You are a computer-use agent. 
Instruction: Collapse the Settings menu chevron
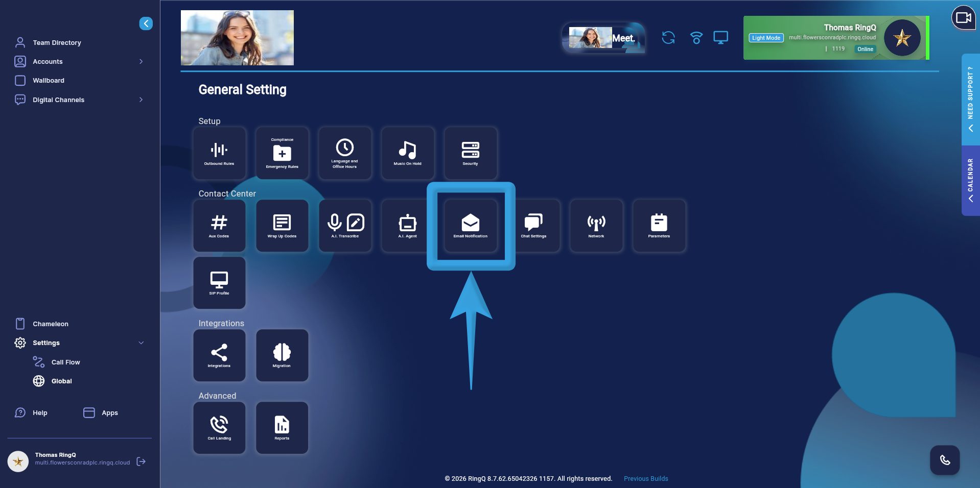pyautogui.click(x=141, y=343)
